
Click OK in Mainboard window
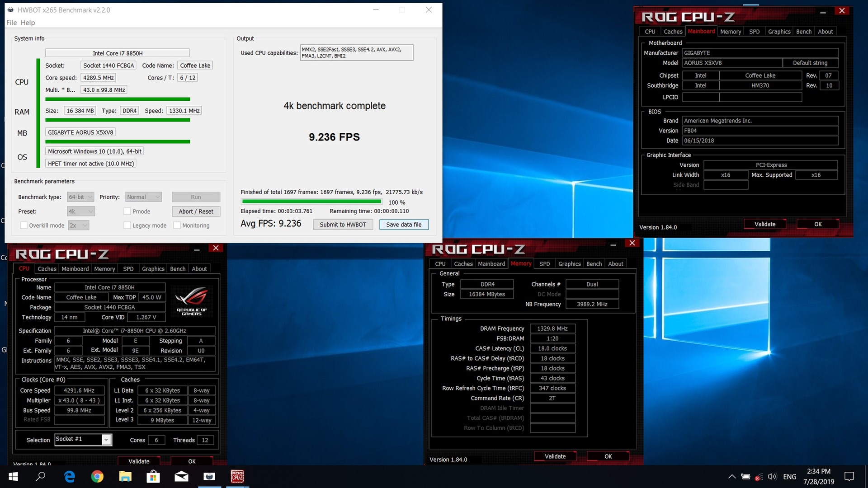click(818, 224)
